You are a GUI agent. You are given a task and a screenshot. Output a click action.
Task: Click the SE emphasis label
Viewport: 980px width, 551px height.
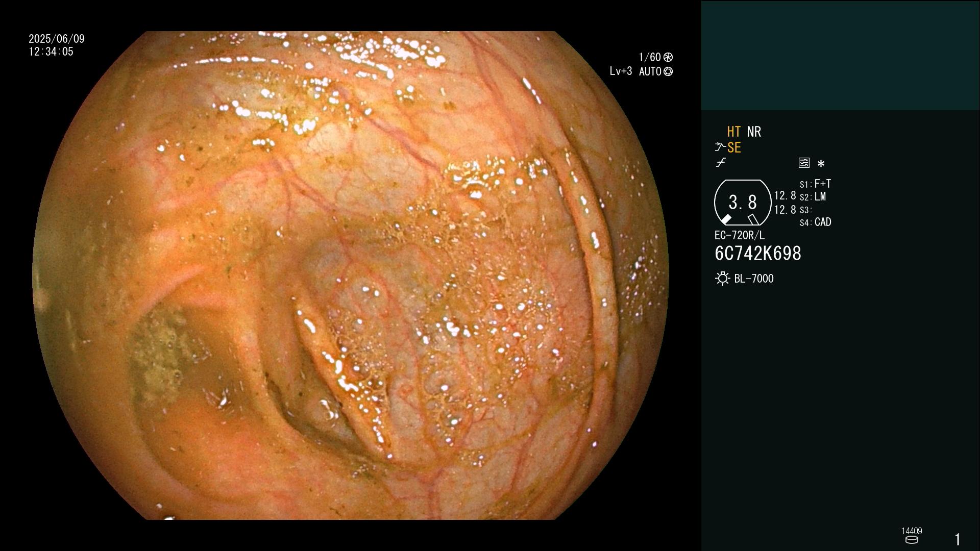coord(734,147)
